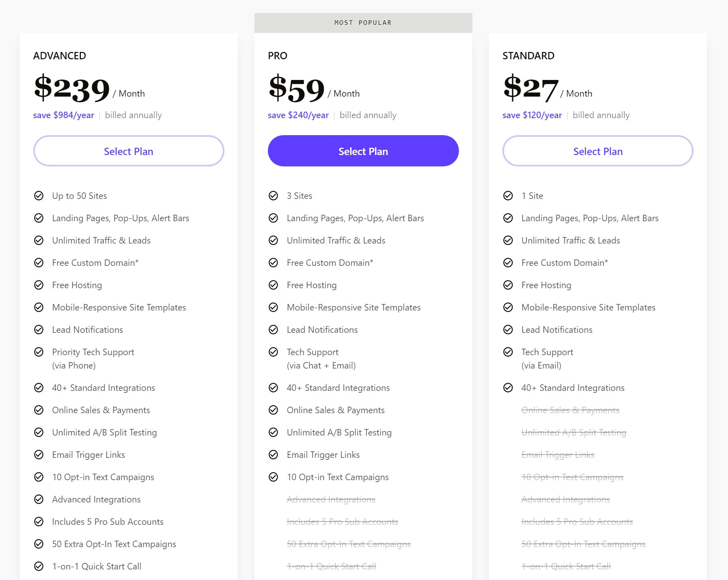Click checkmark beside Advanced Integrations in Advanced plan
The width and height of the screenshot is (728, 580).
(39, 499)
